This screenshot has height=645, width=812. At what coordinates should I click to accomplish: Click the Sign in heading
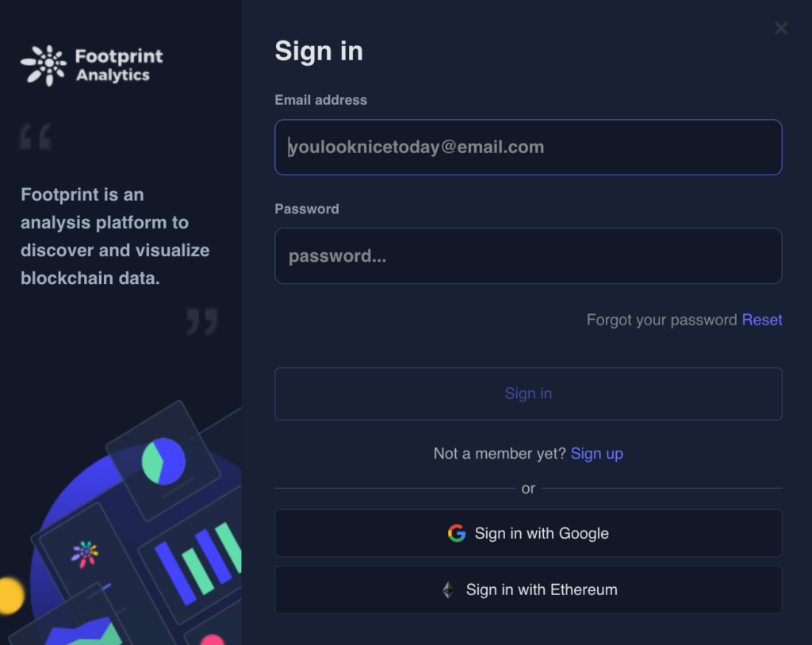coord(319,52)
